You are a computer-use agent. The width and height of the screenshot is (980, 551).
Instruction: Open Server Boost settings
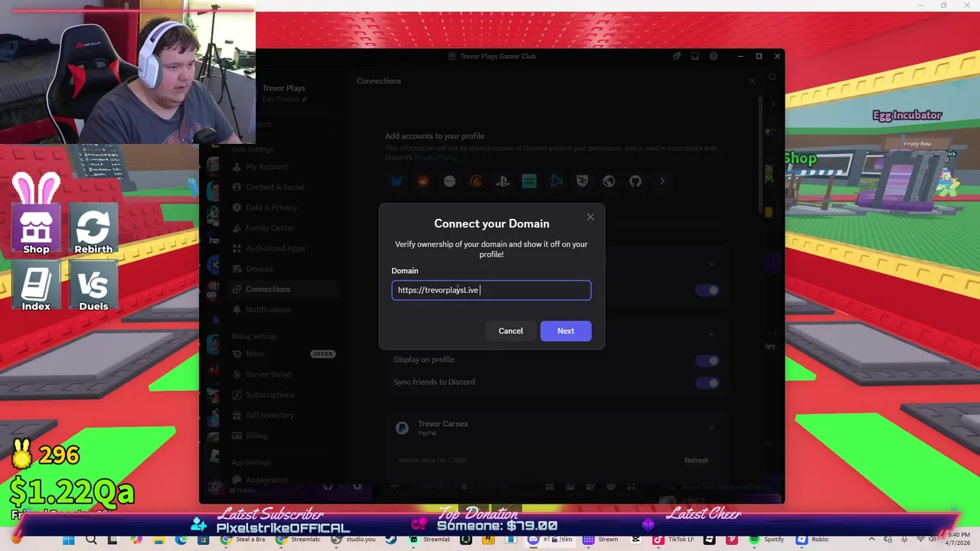[283, 374]
